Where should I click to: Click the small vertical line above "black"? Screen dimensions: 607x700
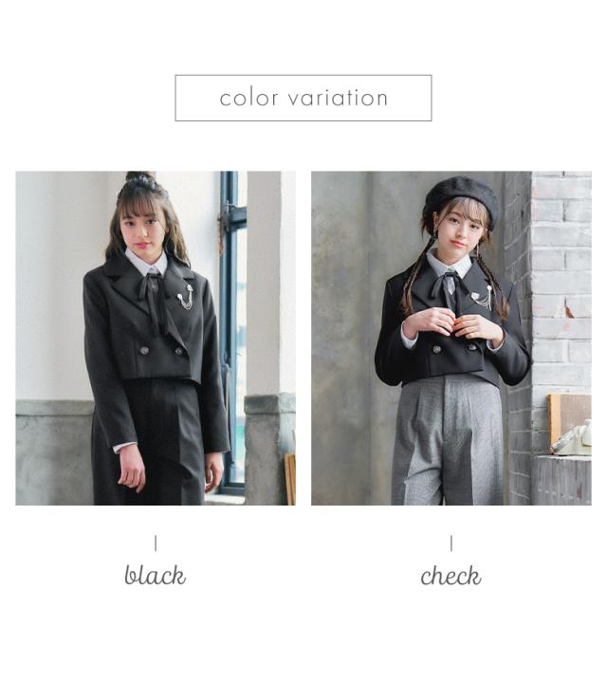[x=156, y=543]
